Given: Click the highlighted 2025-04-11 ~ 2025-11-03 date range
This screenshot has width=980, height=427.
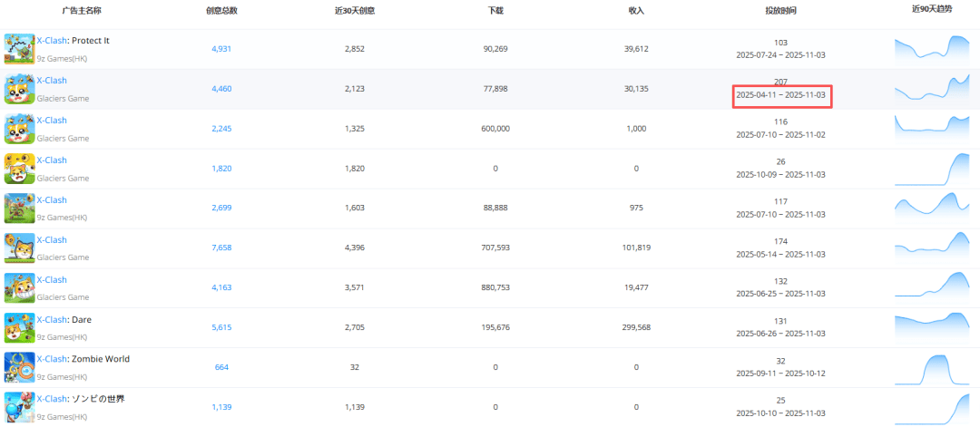Looking at the screenshot, I should coord(780,95).
